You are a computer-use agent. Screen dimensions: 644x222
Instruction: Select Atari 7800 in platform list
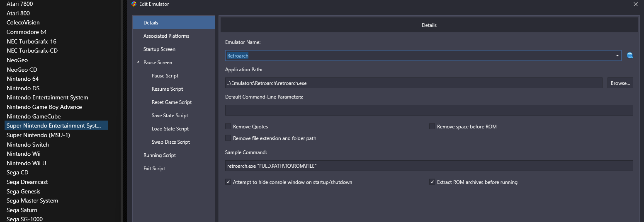[x=20, y=4]
